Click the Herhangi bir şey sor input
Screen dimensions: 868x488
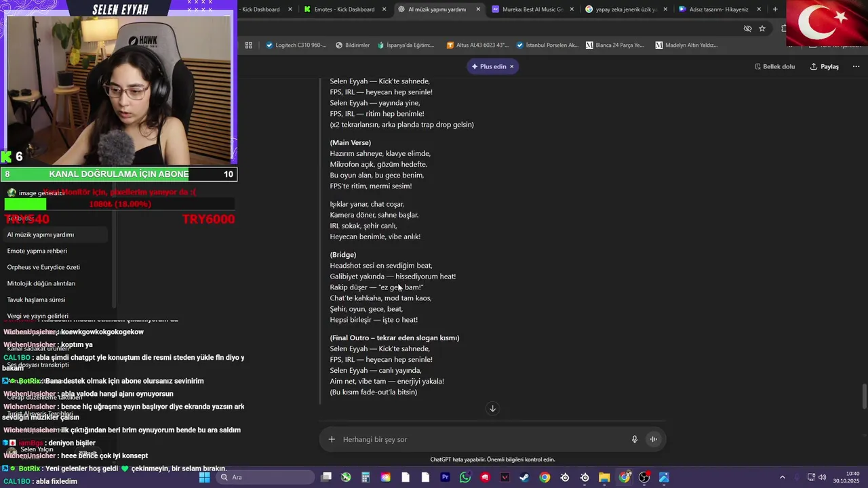[x=482, y=439]
